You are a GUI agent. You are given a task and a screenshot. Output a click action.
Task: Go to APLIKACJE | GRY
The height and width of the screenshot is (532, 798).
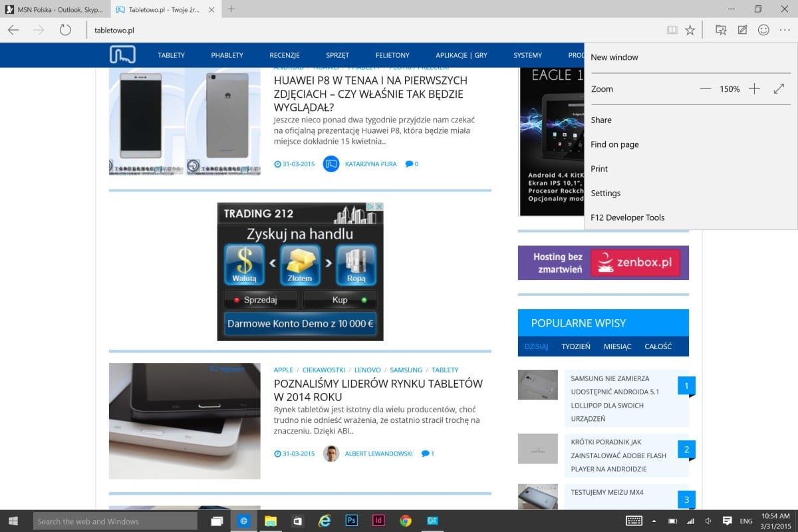462,55
